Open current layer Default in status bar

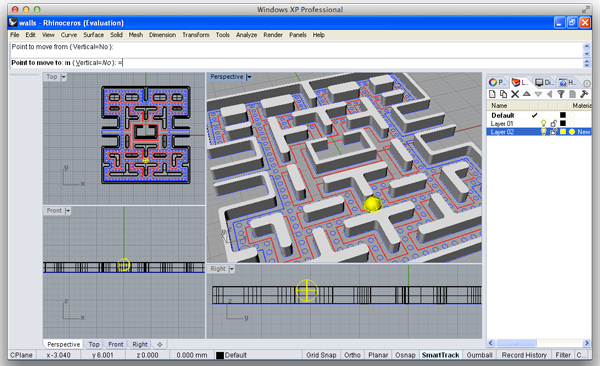(x=231, y=355)
